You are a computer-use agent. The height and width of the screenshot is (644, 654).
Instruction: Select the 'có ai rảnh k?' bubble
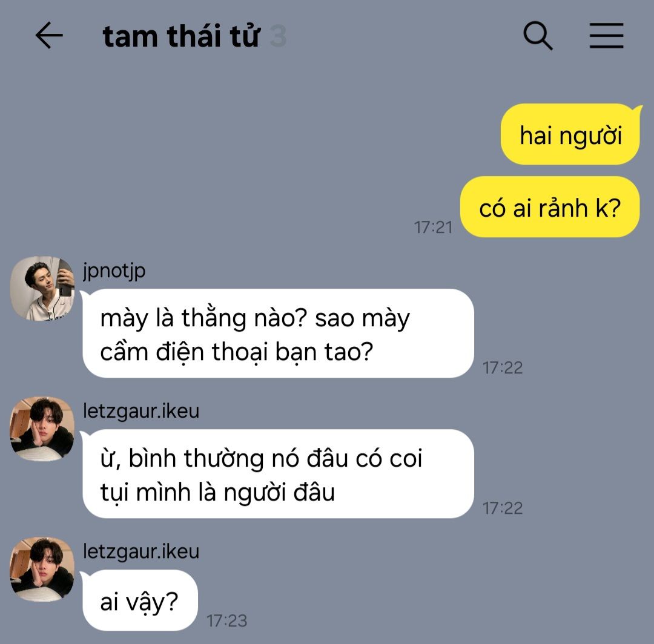pyautogui.click(x=550, y=207)
